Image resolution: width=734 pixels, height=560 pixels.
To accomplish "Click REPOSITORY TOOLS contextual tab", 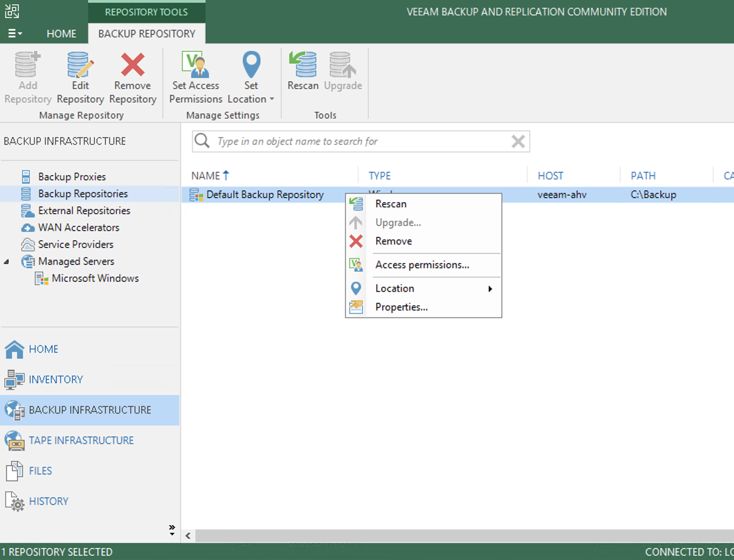I will 146,12.
